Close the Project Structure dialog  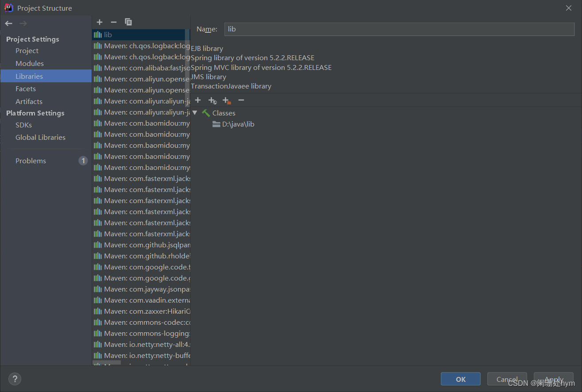569,8
